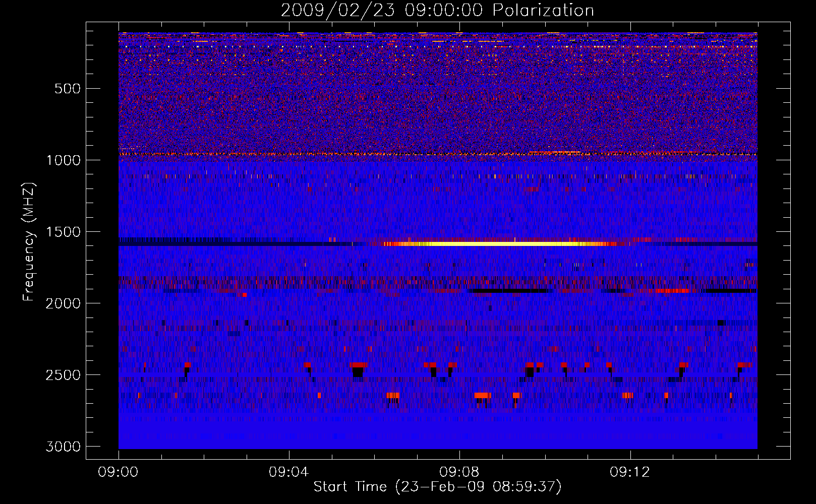
Task: Click the 09:12 time tick label
Action: pos(630,472)
